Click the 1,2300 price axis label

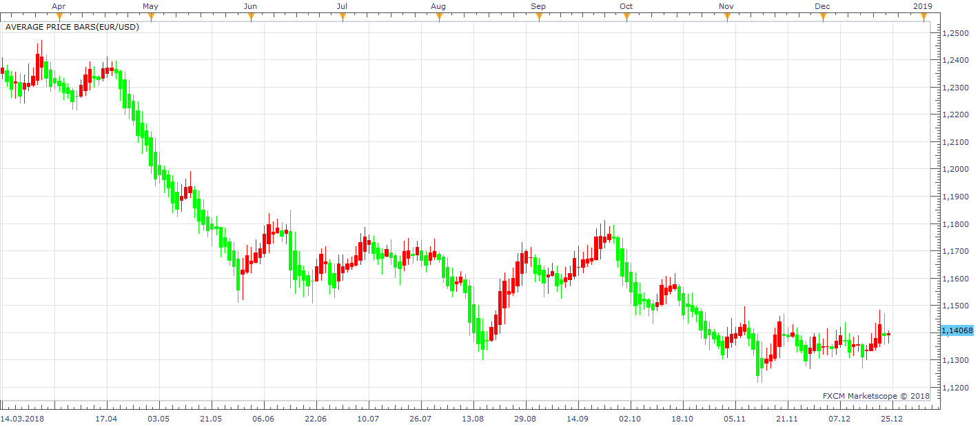click(x=955, y=88)
